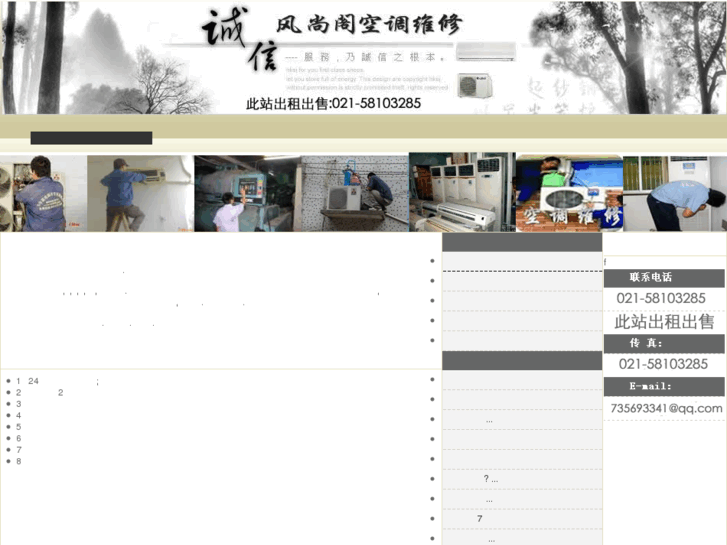Viewport: 727px width, 545px height.
Task: Click the outdoor AC unit image in banner
Action: [475, 85]
